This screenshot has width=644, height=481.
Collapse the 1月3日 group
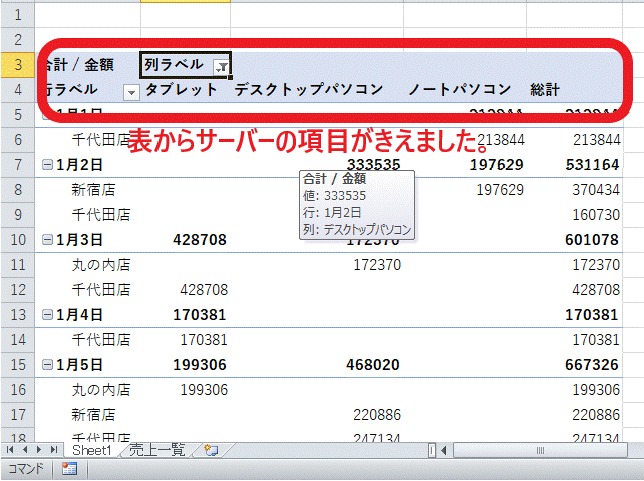[47, 240]
